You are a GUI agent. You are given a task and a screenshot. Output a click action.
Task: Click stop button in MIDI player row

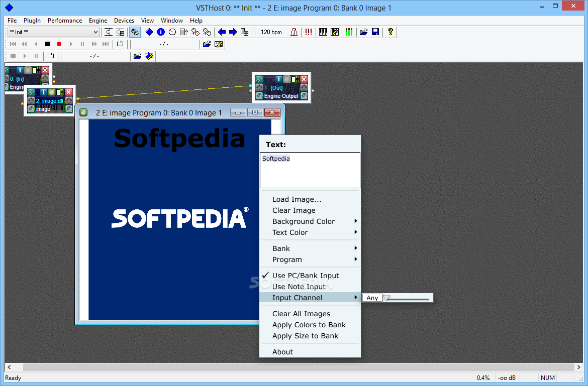click(48, 44)
